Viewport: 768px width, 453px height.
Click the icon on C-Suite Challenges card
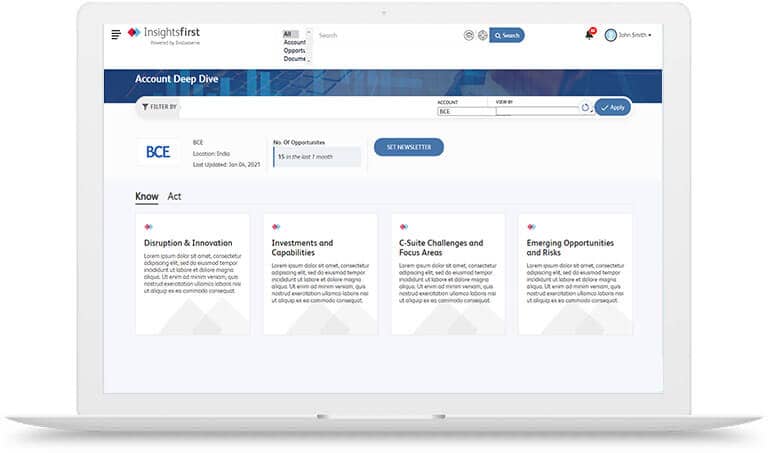click(x=404, y=227)
